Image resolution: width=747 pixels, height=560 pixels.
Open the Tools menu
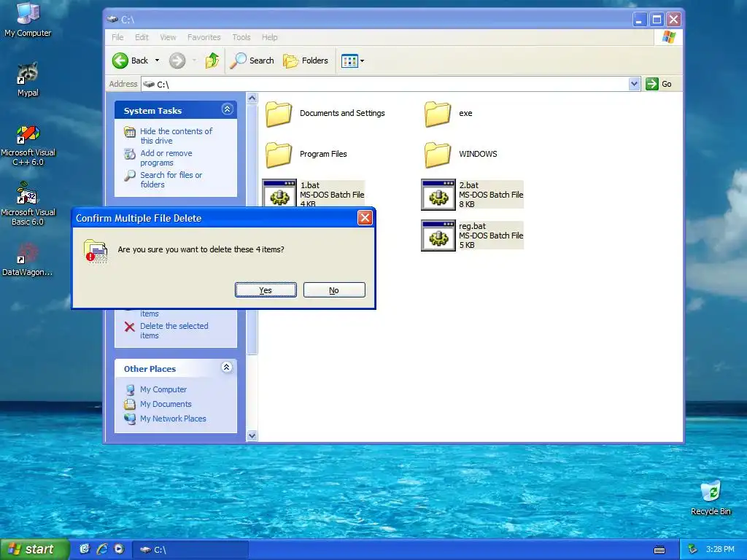(241, 37)
